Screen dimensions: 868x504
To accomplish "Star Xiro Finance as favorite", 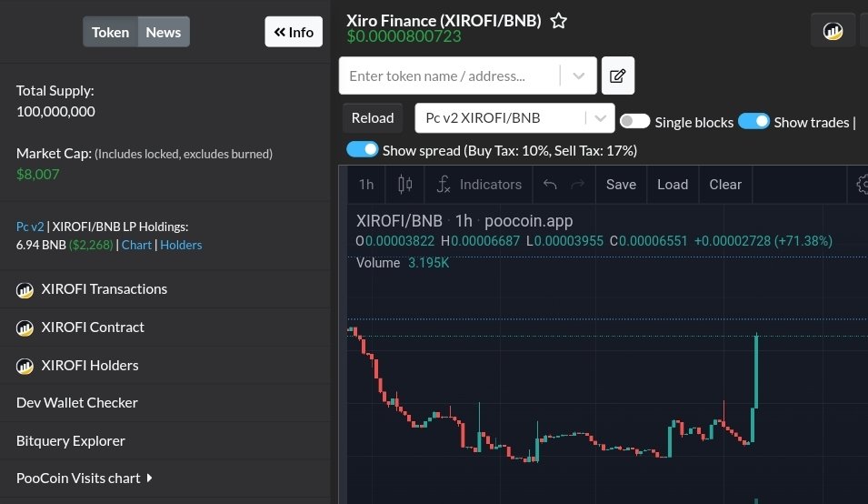I will (559, 21).
